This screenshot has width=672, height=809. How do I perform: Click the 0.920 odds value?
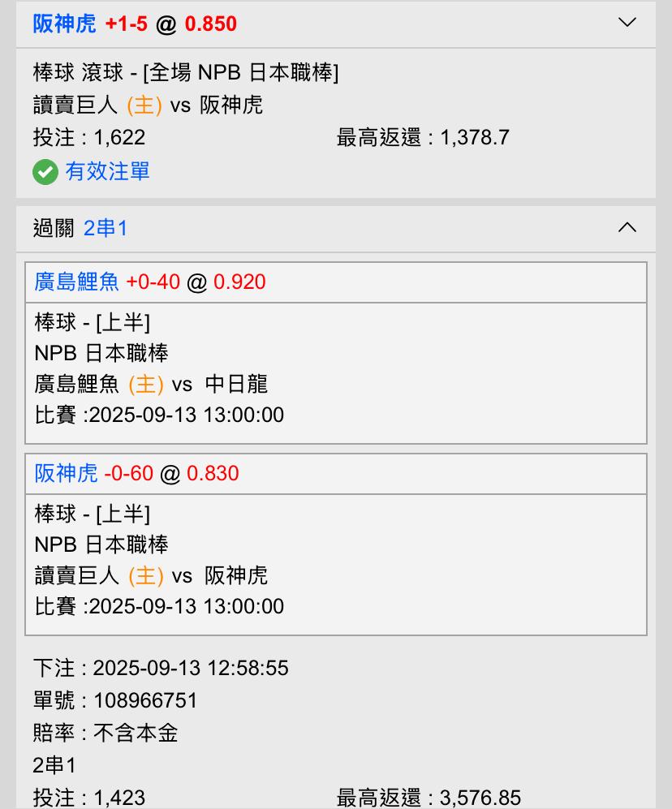(239, 282)
